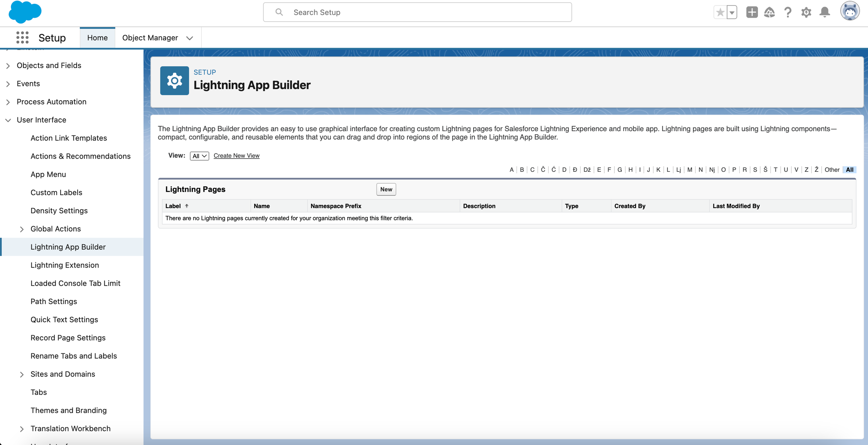Open the notifications bell

point(825,12)
